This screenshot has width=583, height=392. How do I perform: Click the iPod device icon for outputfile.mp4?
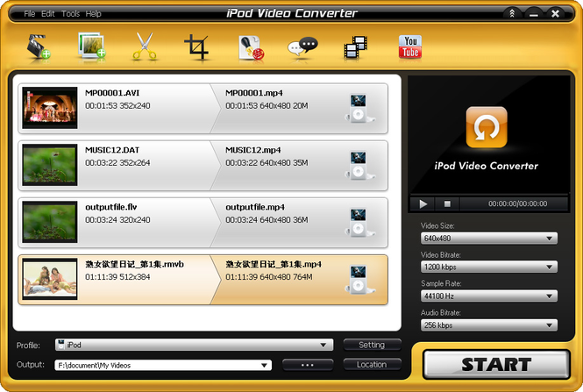point(359,223)
